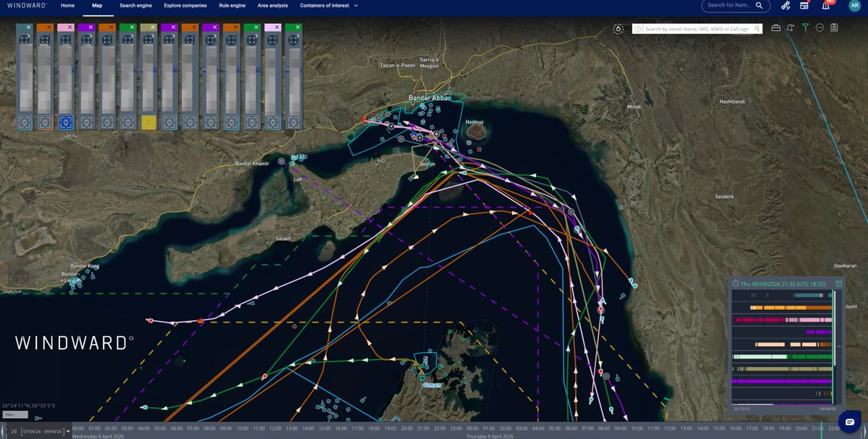The width and height of the screenshot is (868, 439).
Task: Toggle tracking on the tenth (purple) vessel card
Action: [211, 122]
